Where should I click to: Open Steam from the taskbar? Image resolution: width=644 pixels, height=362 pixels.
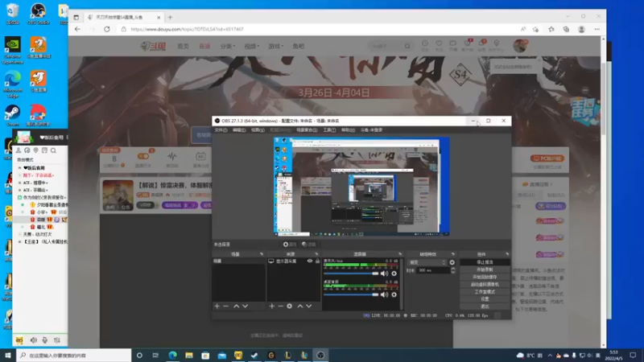[x=254, y=356]
